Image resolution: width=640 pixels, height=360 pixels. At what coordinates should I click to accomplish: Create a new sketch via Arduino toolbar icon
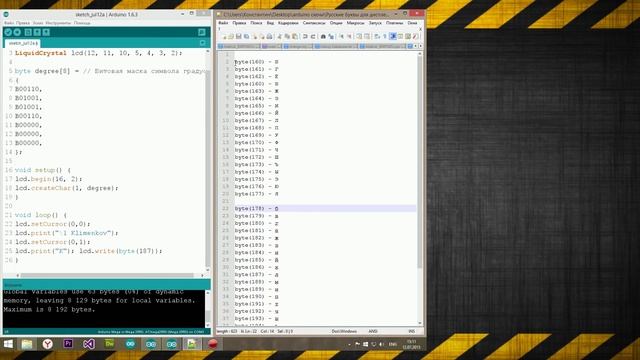(28, 32)
